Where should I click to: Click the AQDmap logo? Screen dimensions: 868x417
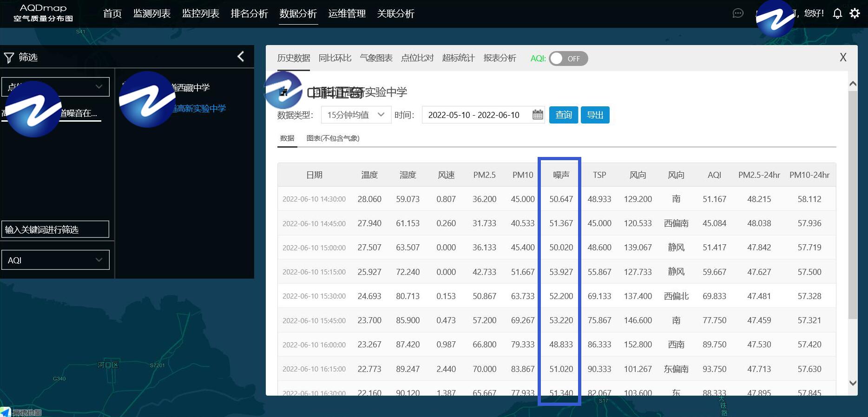pyautogui.click(x=43, y=13)
